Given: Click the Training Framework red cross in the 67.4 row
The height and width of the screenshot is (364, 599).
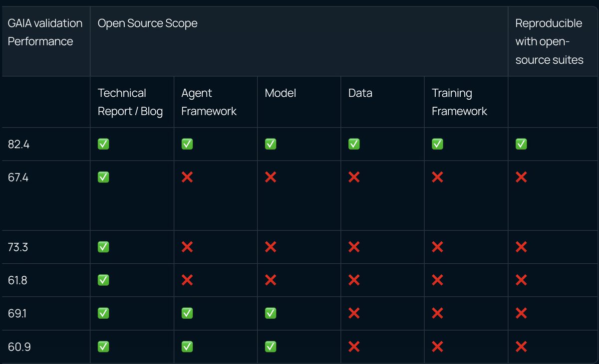Looking at the screenshot, I should click(437, 177).
